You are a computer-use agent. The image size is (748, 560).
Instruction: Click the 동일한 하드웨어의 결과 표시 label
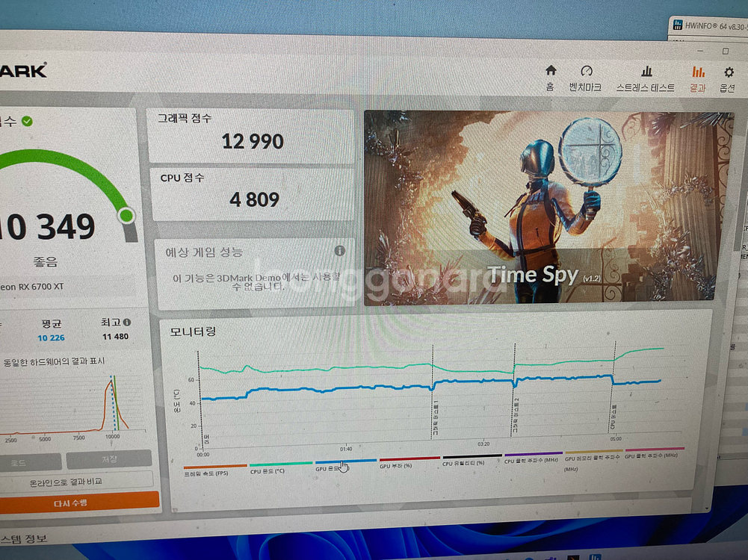(54, 361)
